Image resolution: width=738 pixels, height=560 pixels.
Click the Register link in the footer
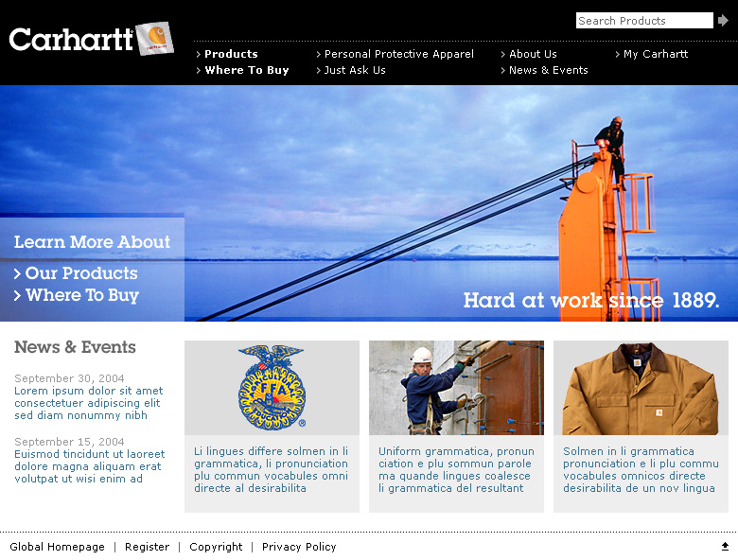click(x=147, y=547)
